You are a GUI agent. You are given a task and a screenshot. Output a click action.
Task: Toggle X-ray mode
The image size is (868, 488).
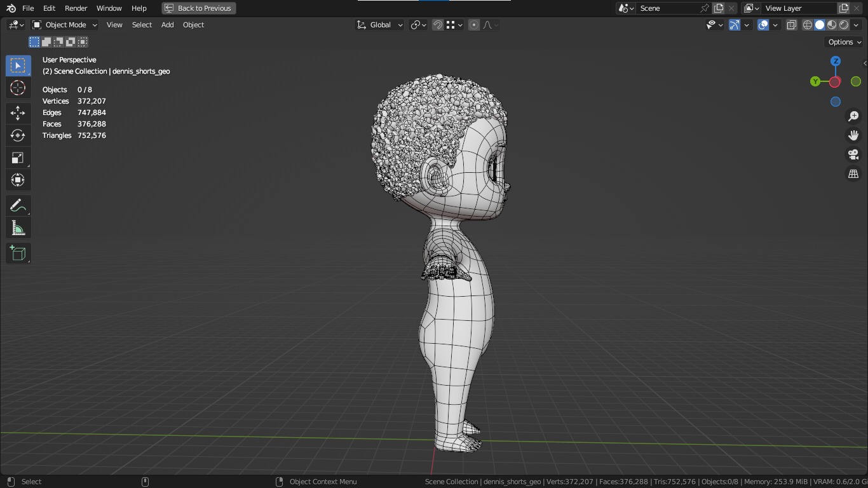tap(791, 25)
